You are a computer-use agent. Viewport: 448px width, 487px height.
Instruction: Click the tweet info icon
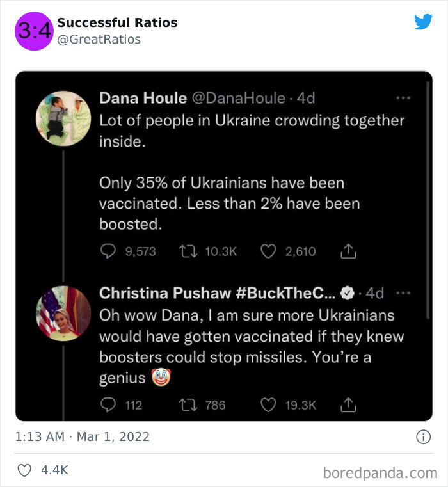click(x=423, y=437)
